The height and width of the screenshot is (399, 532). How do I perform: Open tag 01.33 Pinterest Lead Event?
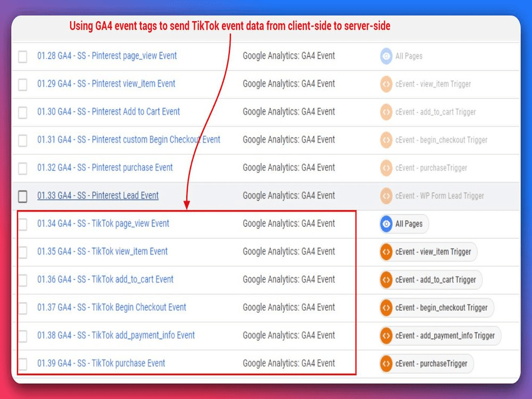pyautogui.click(x=98, y=195)
